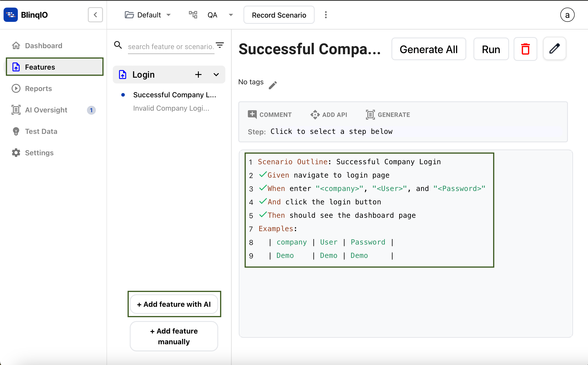
Task: Click the BlinqIO logo icon
Action: tap(11, 15)
